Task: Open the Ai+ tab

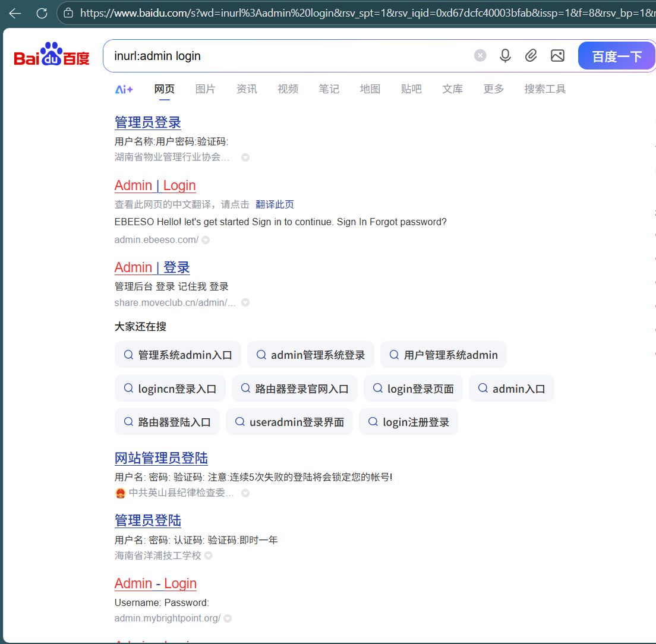Action: [124, 89]
